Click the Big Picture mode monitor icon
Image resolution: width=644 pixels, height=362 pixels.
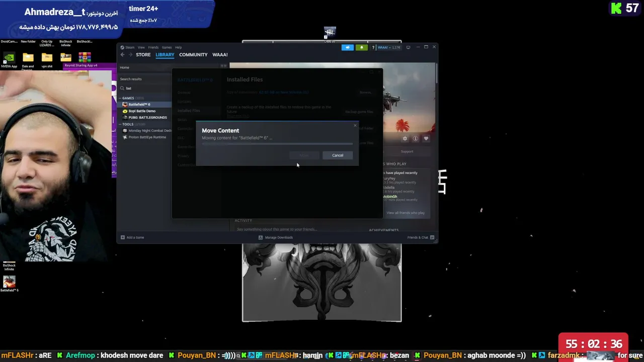point(408,47)
